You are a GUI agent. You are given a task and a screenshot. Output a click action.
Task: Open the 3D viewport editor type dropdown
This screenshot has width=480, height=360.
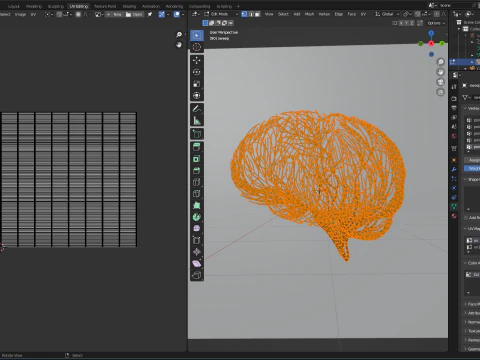(195, 14)
